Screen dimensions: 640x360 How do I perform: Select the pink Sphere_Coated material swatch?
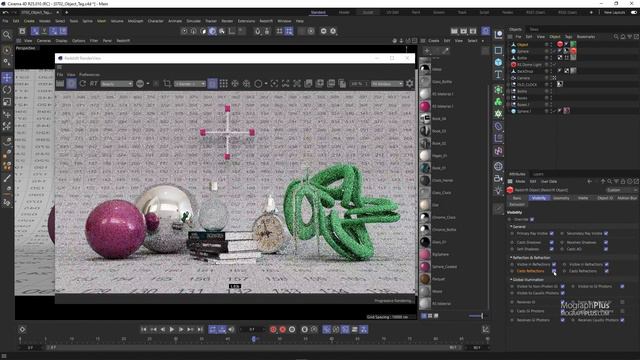point(425,267)
